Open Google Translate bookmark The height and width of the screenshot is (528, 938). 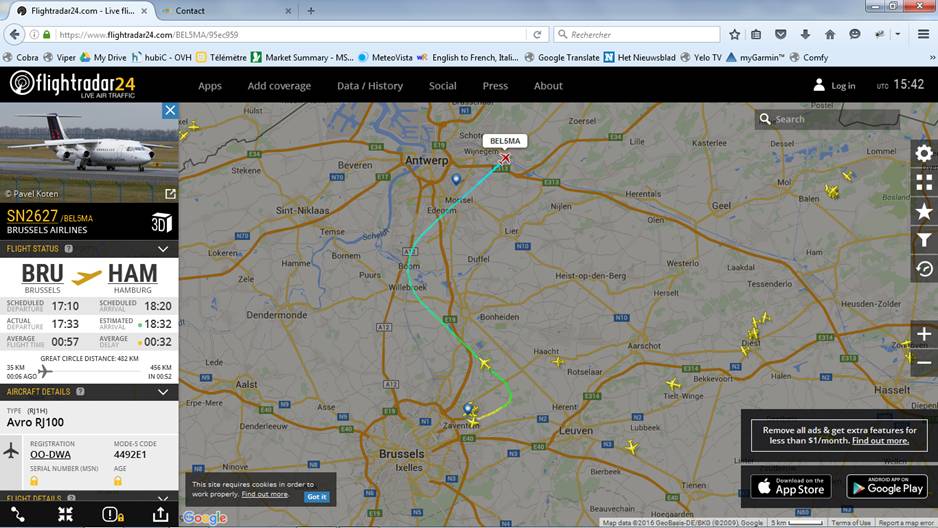(x=562, y=57)
